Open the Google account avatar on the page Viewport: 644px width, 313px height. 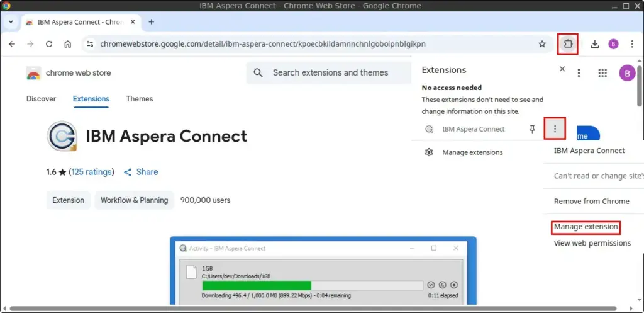627,73
